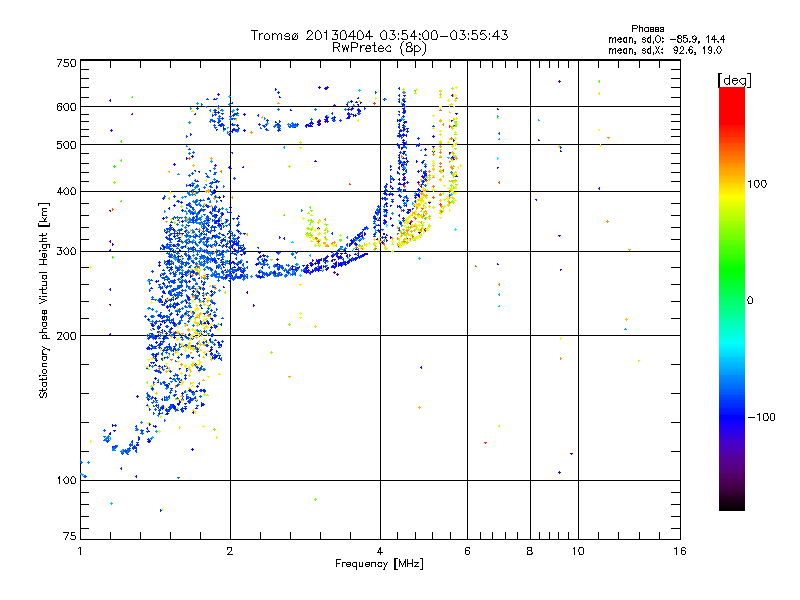Click the 'RwPretec (8p)' subtitle
This screenshot has width=800, height=600.
[x=379, y=48]
